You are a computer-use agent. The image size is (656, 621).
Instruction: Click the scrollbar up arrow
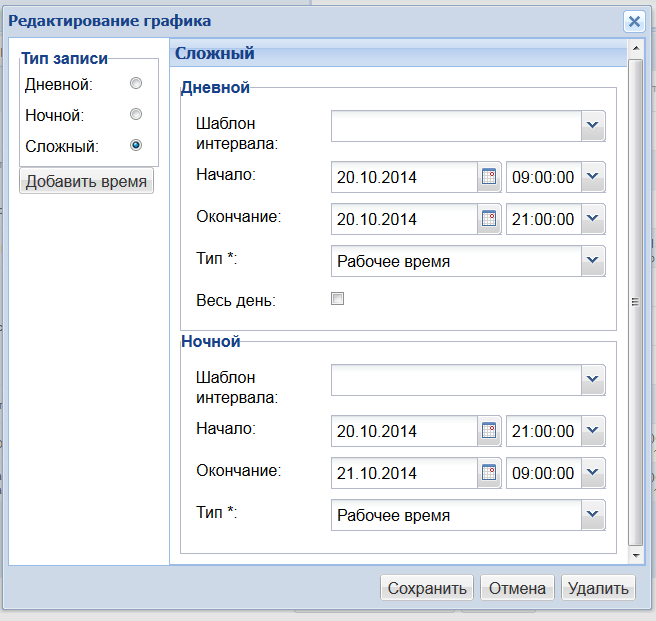pyautogui.click(x=636, y=49)
